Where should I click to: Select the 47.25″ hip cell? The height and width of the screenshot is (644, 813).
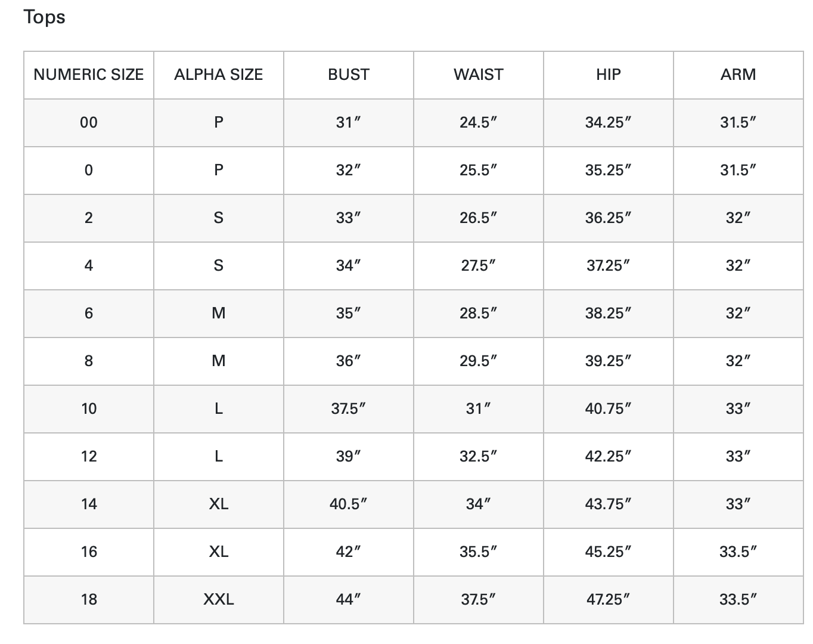click(x=609, y=599)
